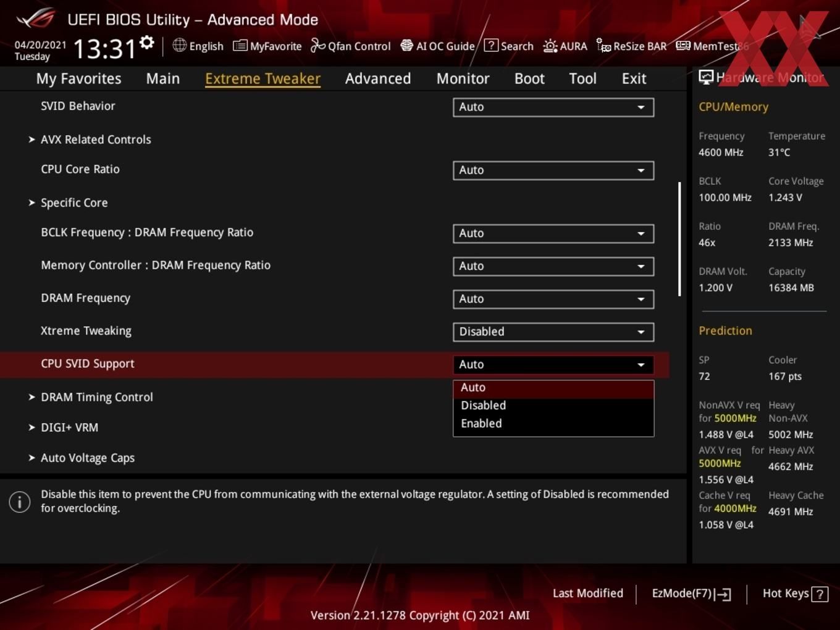Click the 16384 MB capacity value
This screenshot has height=630, width=840.
tap(791, 288)
